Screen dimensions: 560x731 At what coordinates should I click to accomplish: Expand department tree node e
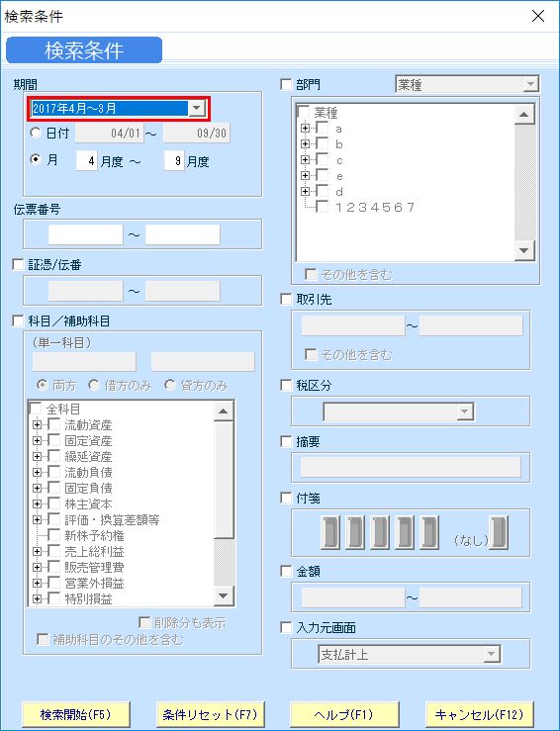[305, 176]
